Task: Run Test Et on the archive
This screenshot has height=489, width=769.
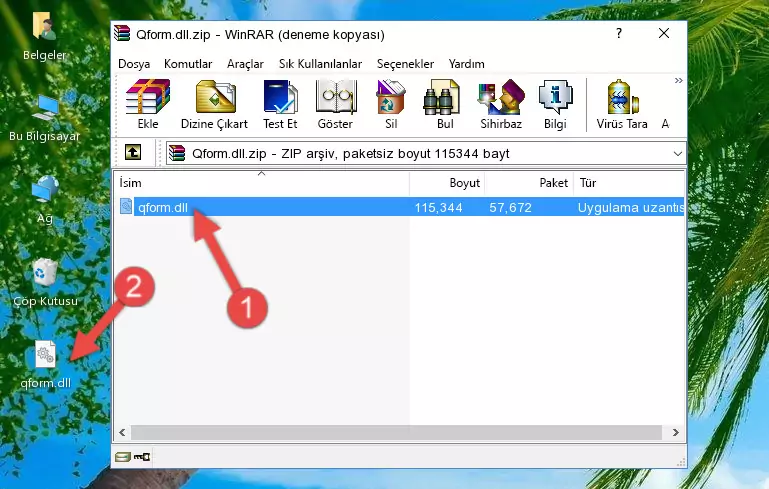Action: (280, 104)
